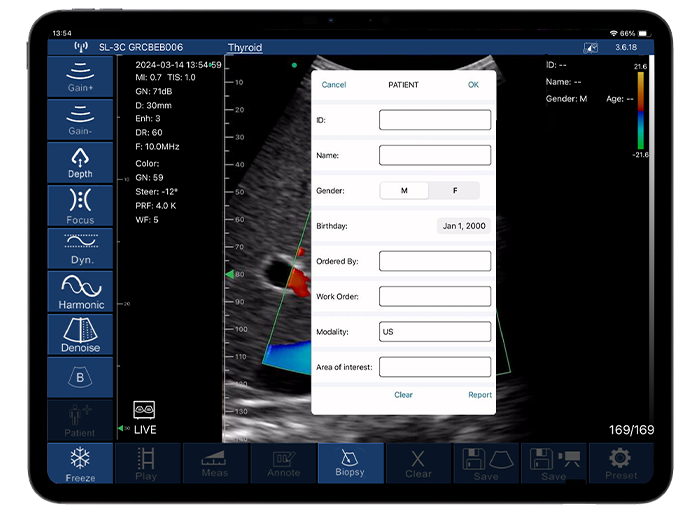The height and width of the screenshot is (514, 700).
Task: Tap the Steer: -12° readout
Action: [x=156, y=192]
